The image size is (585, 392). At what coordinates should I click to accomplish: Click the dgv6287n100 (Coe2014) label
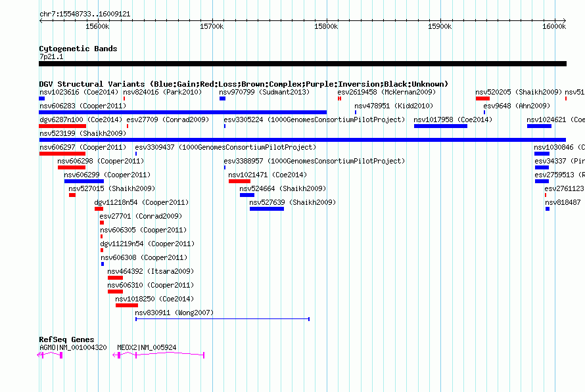(81, 120)
